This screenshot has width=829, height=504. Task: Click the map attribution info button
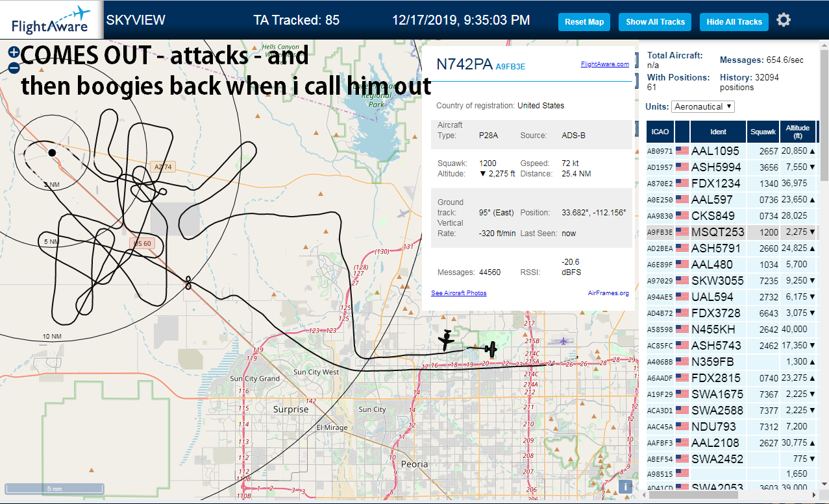pos(625,486)
